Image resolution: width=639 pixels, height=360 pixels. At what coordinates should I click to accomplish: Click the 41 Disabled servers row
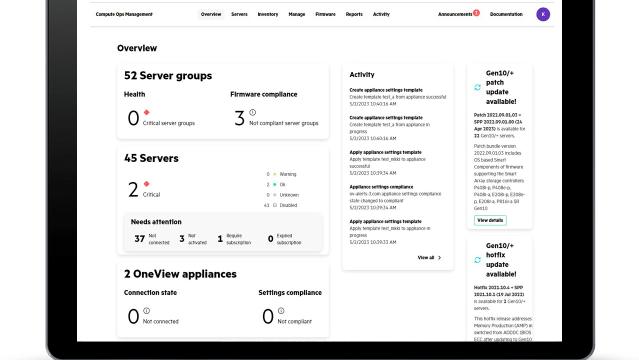(281, 205)
